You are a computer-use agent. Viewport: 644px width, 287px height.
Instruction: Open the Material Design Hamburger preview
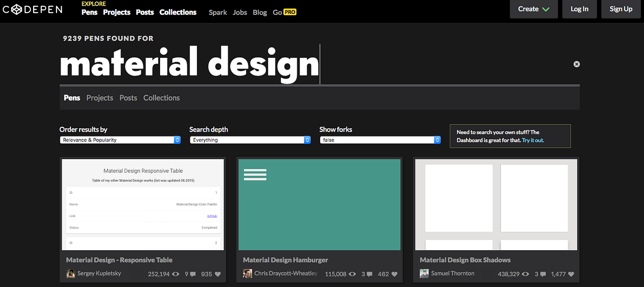[x=320, y=205]
